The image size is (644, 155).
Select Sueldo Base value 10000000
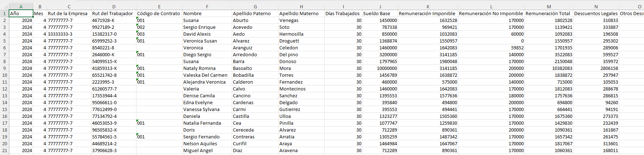pos(380,68)
